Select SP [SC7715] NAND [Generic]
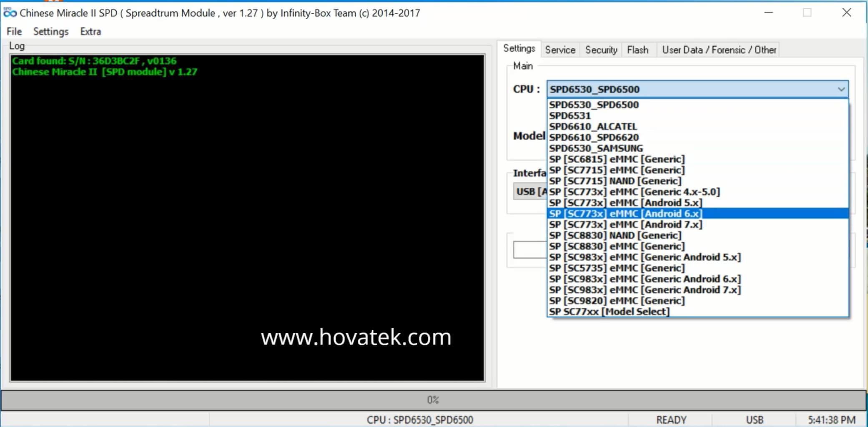This screenshot has height=427, width=868. (x=697, y=181)
